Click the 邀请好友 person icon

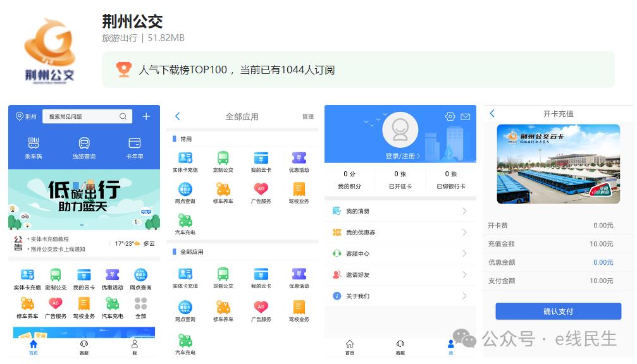pyautogui.click(x=337, y=275)
